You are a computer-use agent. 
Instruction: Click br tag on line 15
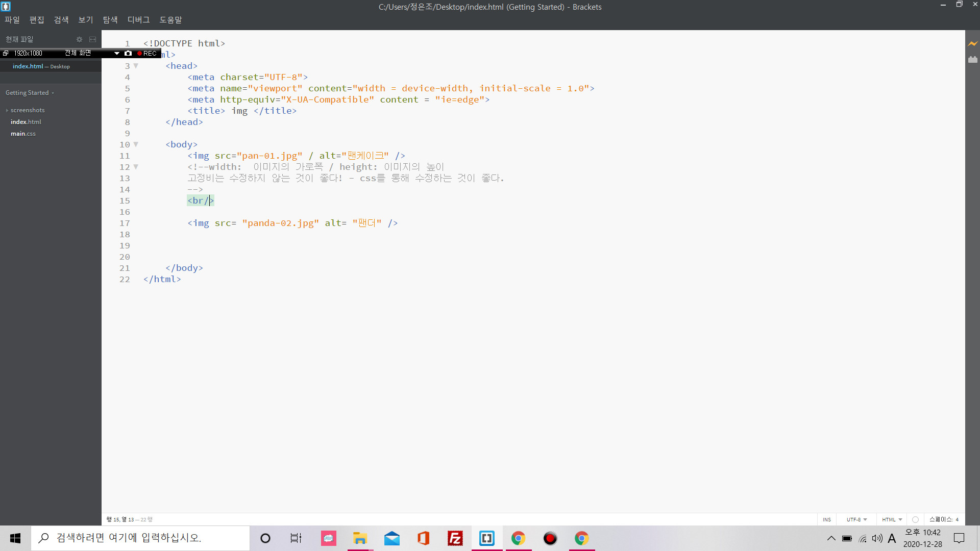pyautogui.click(x=201, y=201)
